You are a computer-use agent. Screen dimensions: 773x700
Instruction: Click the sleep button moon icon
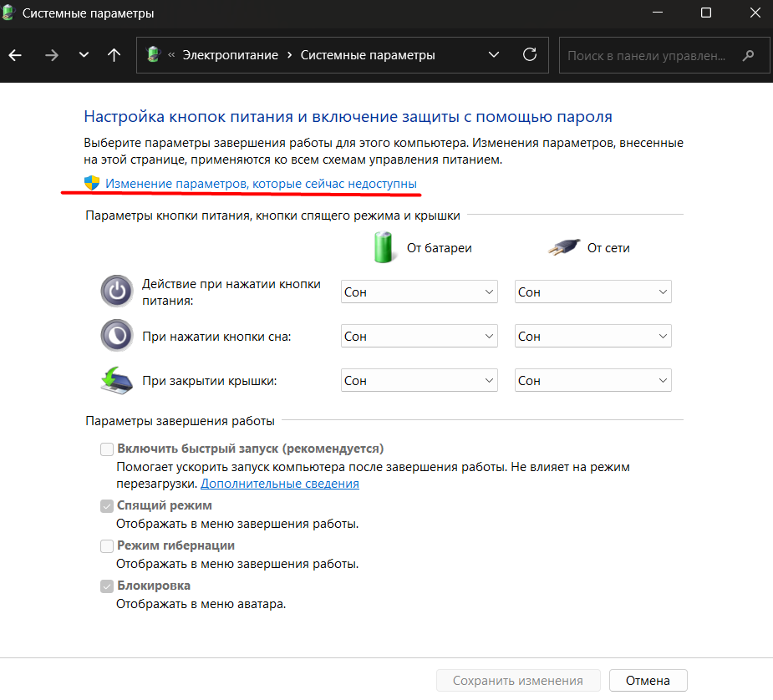point(117,336)
